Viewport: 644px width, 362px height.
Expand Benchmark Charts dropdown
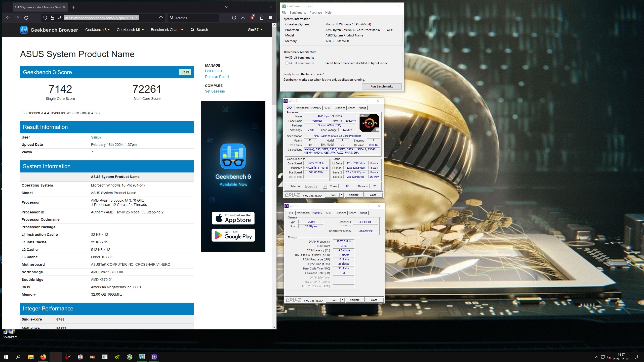point(167,30)
